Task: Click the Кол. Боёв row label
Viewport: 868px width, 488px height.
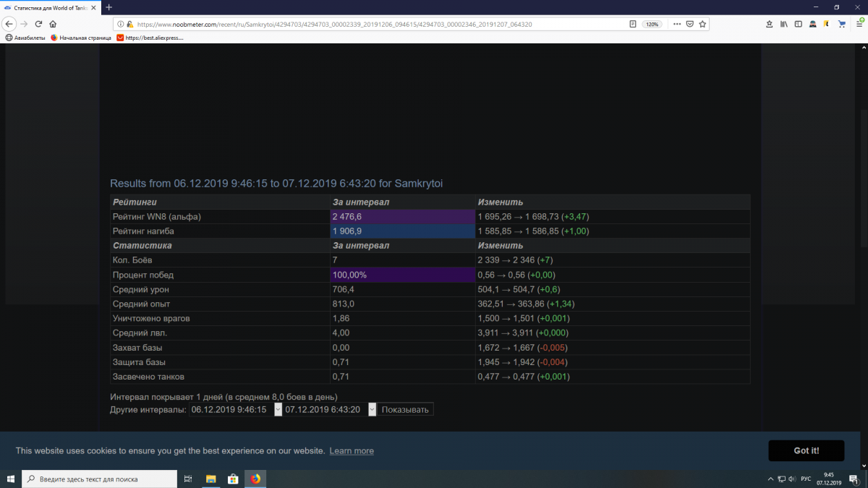Action: click(x=132, y=260)
